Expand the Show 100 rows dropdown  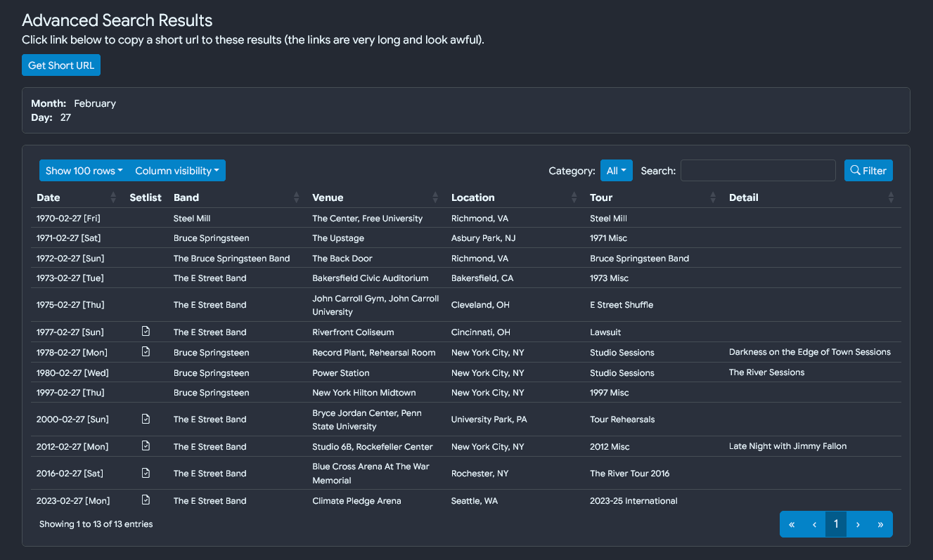tap(84, 171)
